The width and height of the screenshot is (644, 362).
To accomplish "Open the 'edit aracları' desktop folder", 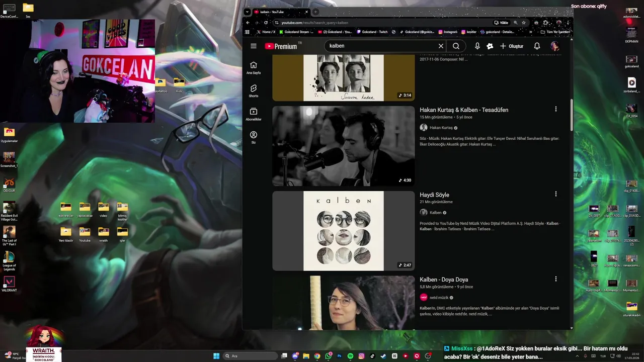I will tap(66, 209).
